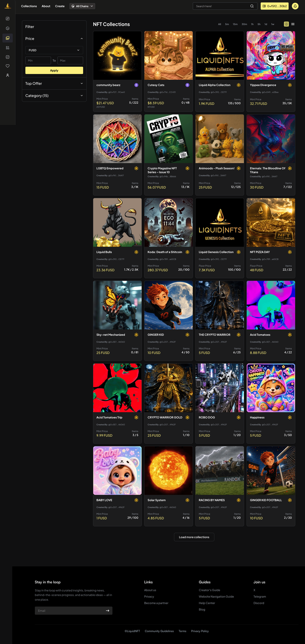Screen dimensions: 305x644
Task: Open the Discord link
Action: tap(259, 603)
